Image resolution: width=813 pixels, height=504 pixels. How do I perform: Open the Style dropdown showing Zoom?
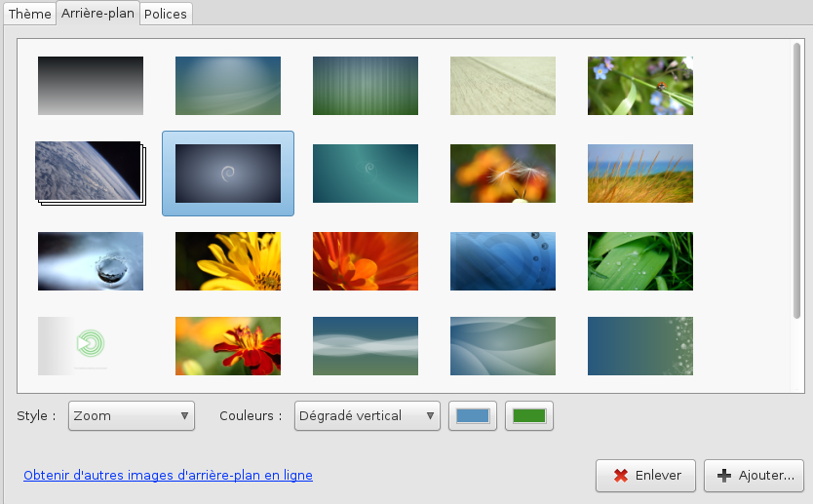(x=131, y=416)
